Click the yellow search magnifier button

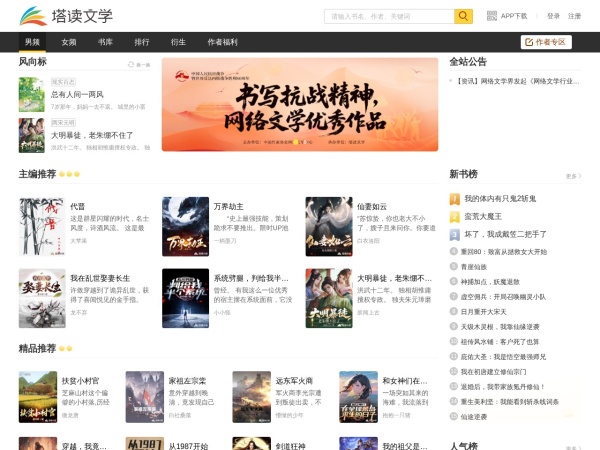(x=463, y=16)
